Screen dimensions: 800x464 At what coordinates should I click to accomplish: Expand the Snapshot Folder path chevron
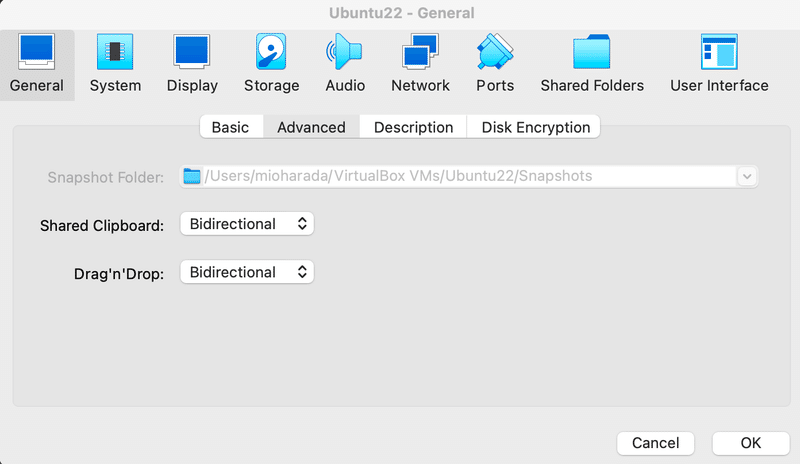click(x=747, y=177)
